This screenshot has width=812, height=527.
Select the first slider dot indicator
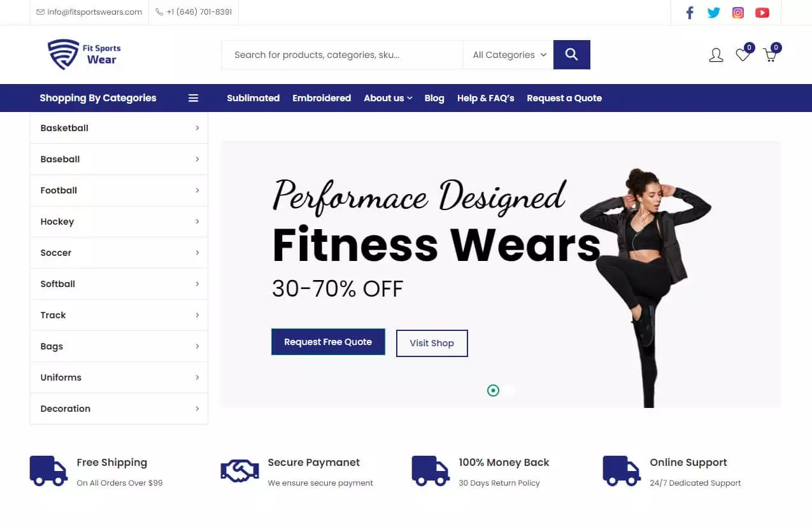pyautogui.click(x=493, y=390)
